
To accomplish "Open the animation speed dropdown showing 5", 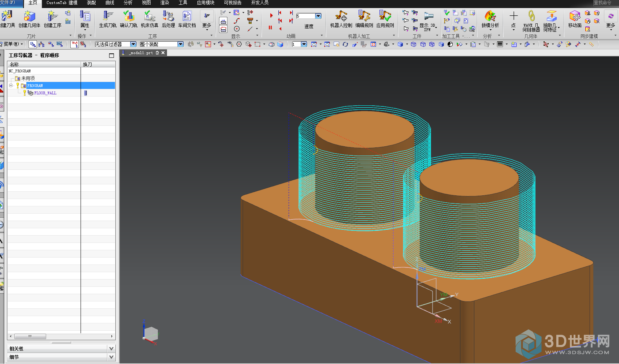I will tap(318, 16).
